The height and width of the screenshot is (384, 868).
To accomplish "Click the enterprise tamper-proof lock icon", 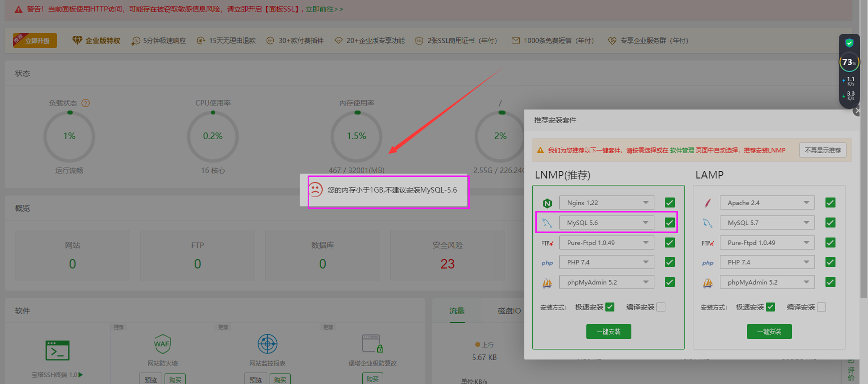I will tap(373, 344).
